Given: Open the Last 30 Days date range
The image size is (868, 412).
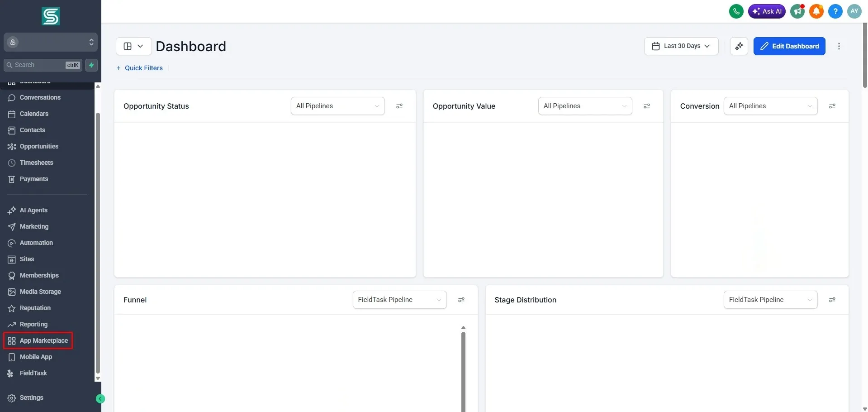Looking at the screenshot, I should point(681,46).
